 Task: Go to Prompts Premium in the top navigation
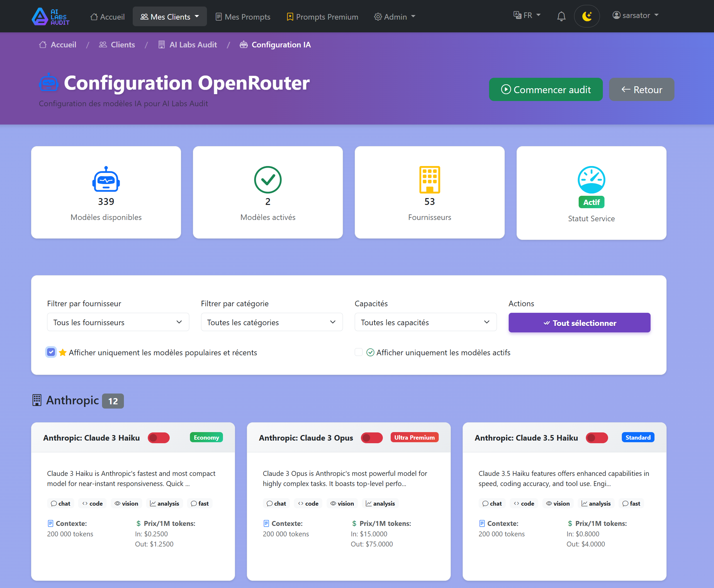tap(322, 16)
